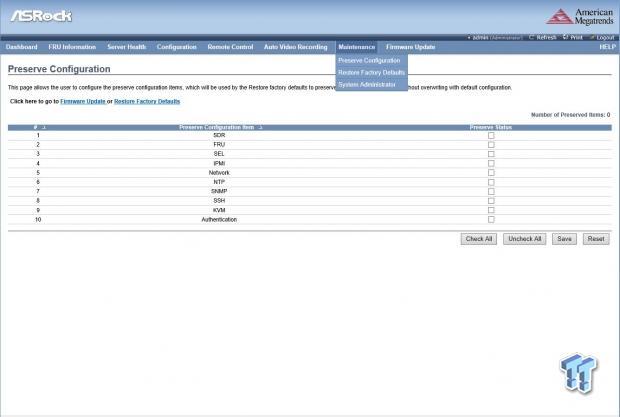
Task: Click the Print icon link
Action: click(x=573, y=38)
